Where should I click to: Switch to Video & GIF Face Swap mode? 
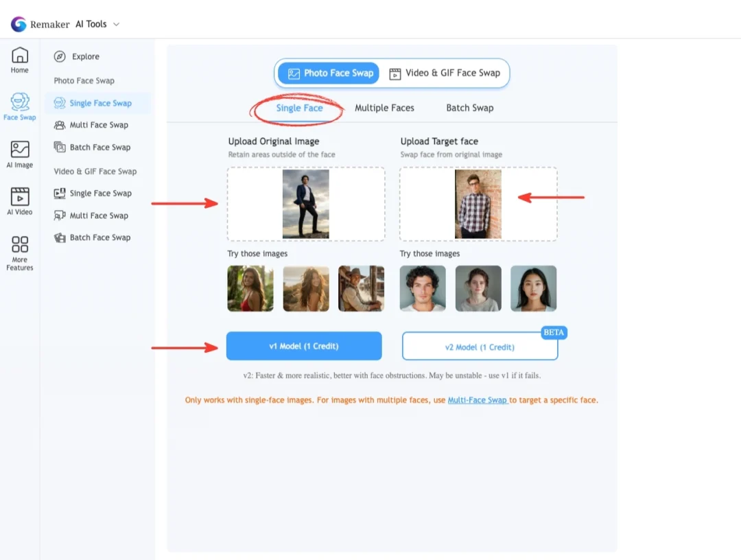tap(445, 72)
